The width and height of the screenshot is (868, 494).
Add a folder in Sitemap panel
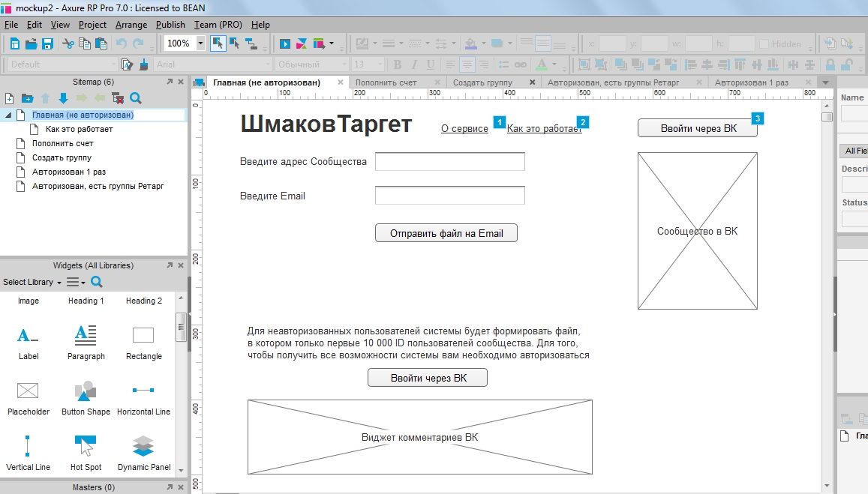(x=27, y=98)
